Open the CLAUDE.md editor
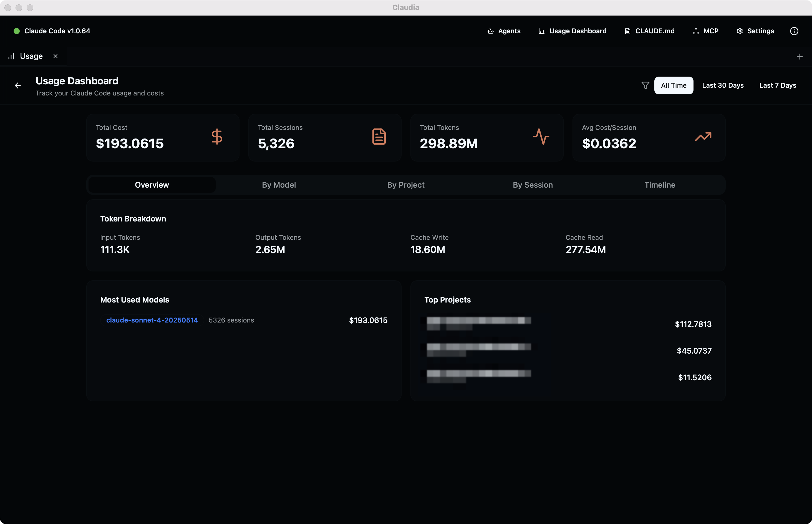Image resolution: width=812 pixels, height=524 pixels. (x=650, y=31)
